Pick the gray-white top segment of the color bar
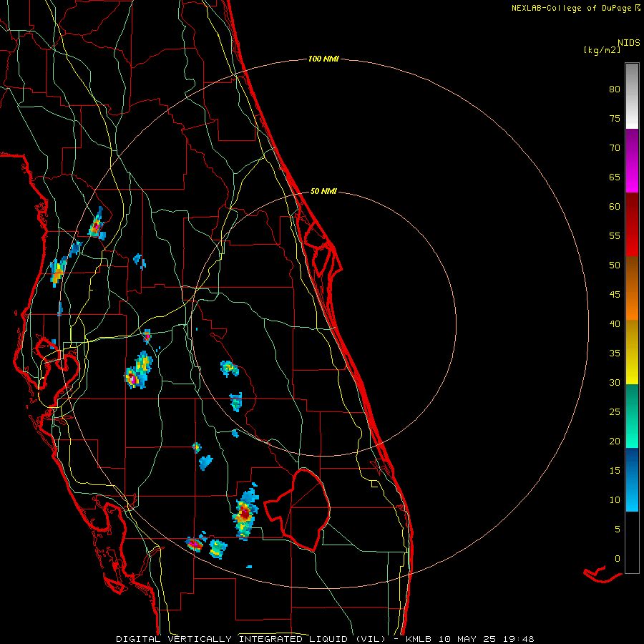The width and height of the screenshot is (644, 644). [x=632, y=96]
